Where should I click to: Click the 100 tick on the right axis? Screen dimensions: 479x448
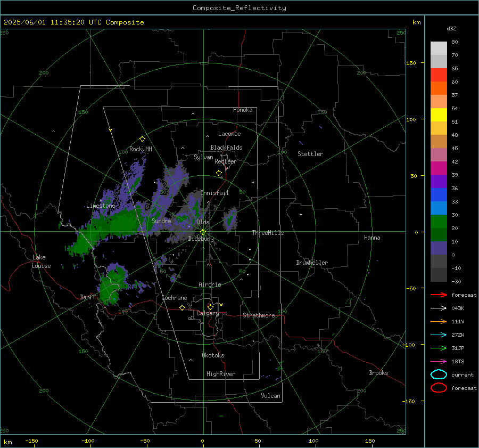(x=411, y=119)
